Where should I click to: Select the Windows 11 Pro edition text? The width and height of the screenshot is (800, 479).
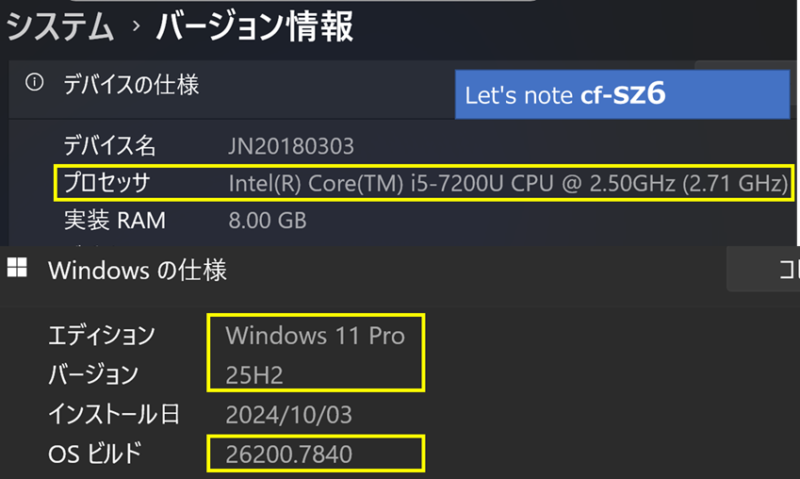coord(315,334)
